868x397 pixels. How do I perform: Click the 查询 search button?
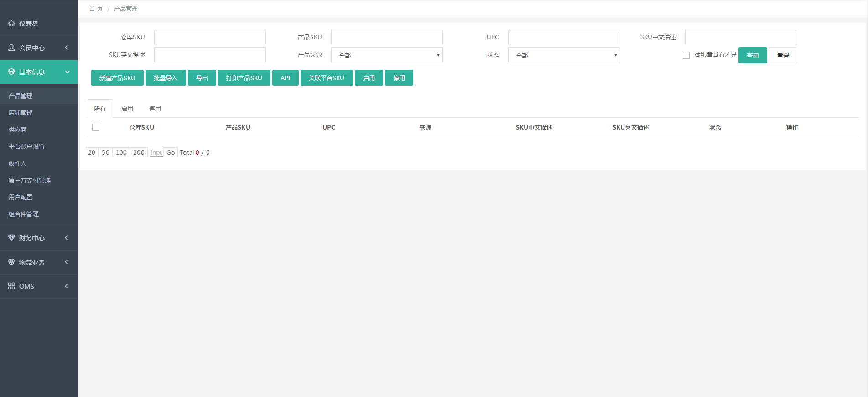(753, 56)
